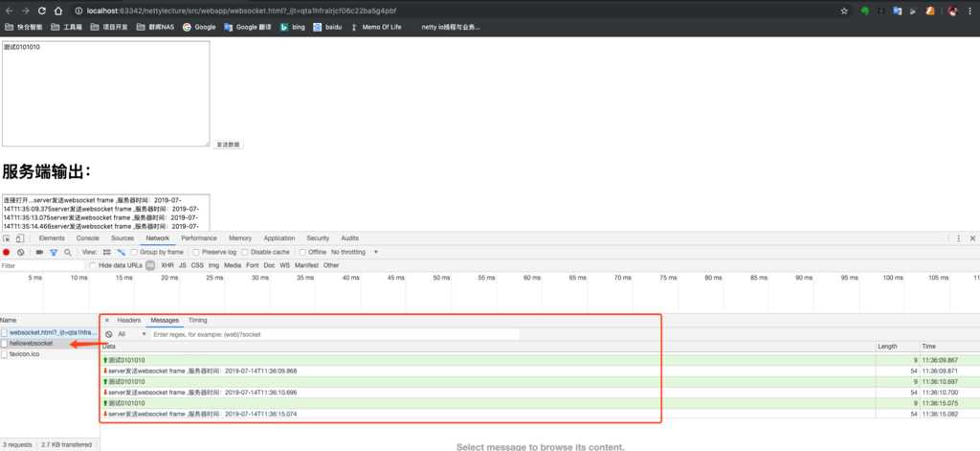Open the bing bookmark
Image resolution: width=980 pixels, height=451 pixels.
pyautogui.click(x=293, y=27)
